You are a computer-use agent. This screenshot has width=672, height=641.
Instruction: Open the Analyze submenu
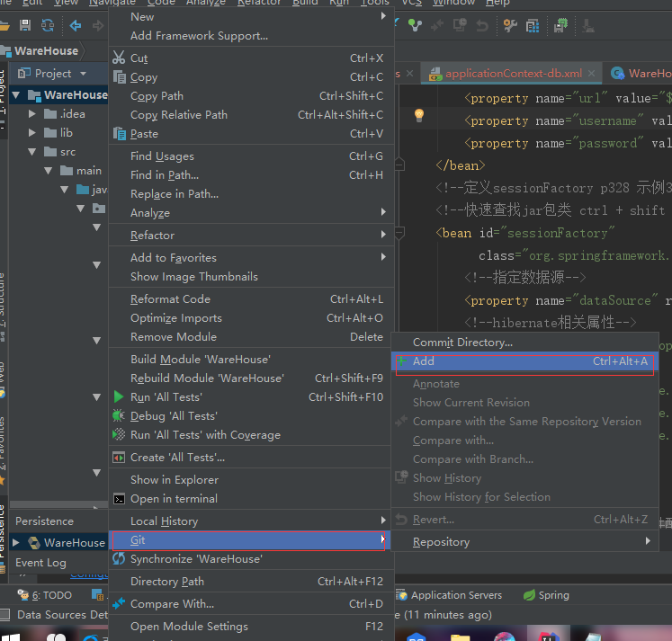251,213
